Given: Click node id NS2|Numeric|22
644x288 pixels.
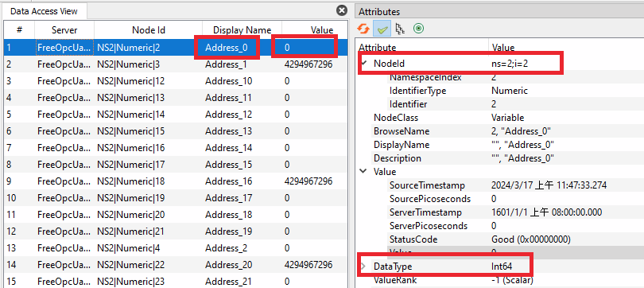Looking at the screenshot, I should tap(130, 265).
